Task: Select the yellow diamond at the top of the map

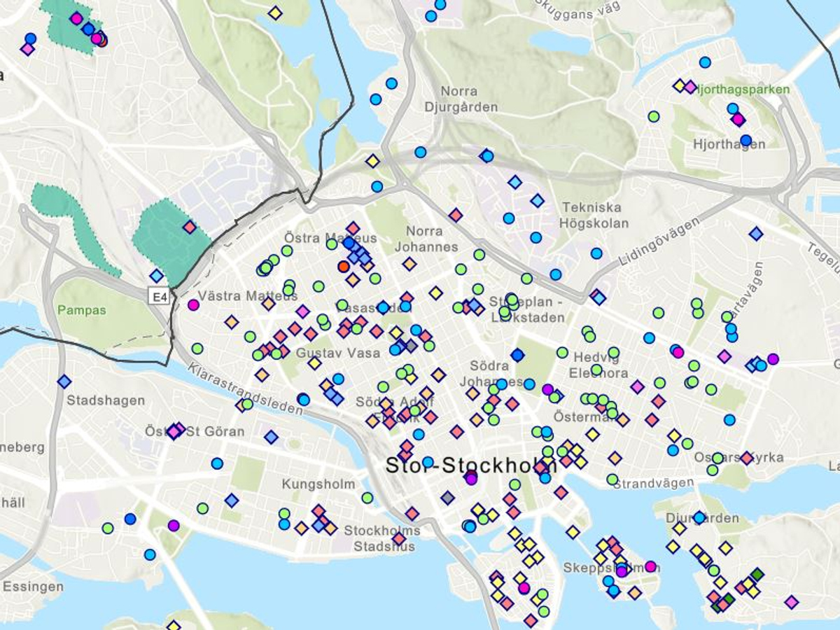Action: [x=275, y=13]
